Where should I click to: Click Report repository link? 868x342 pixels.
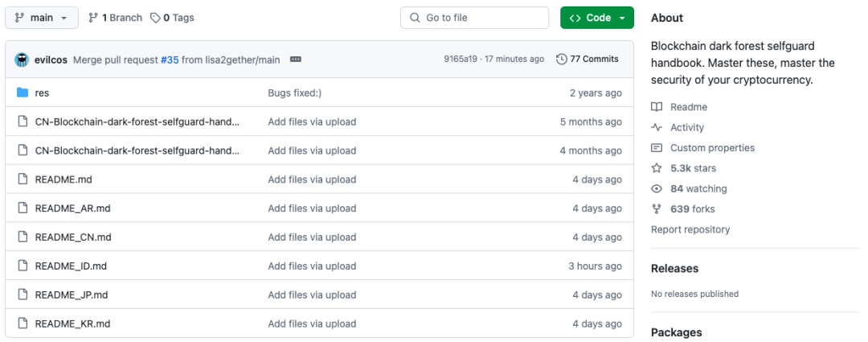(690, 229)
